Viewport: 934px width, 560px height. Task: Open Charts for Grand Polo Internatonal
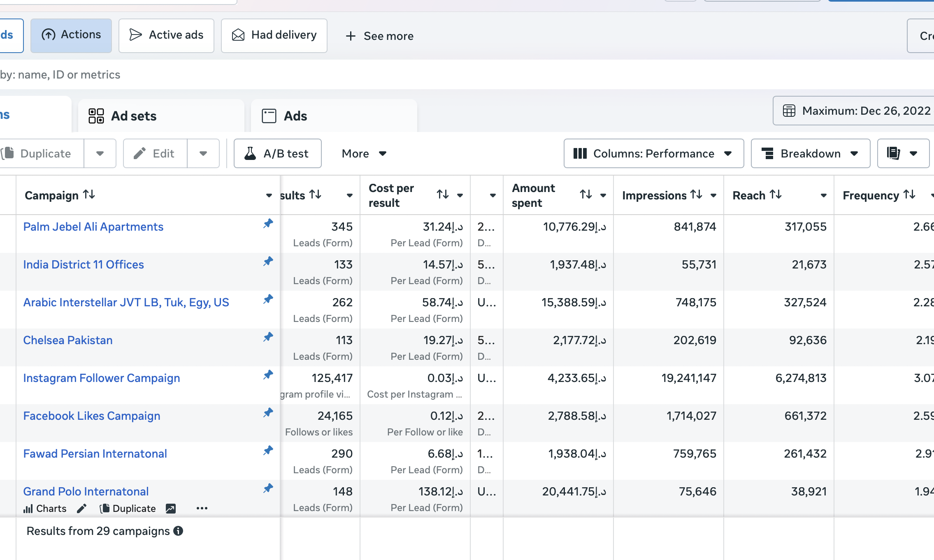(x=45, y=509)
